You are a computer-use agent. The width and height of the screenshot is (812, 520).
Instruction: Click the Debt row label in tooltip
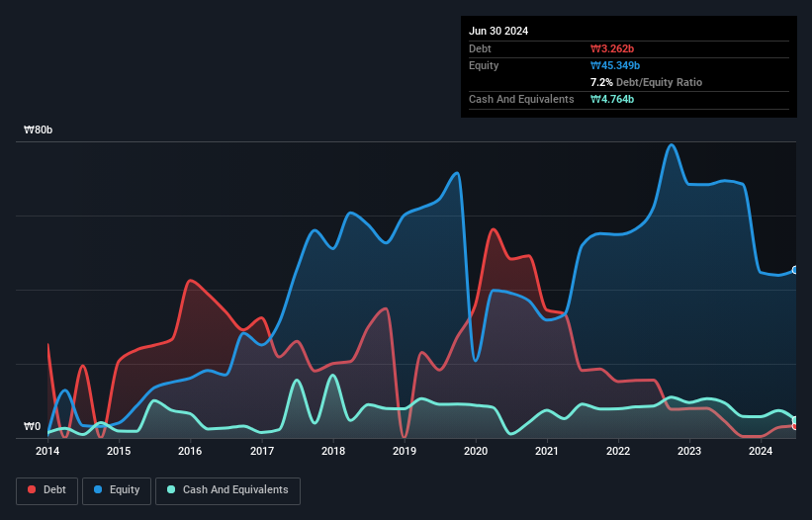point(480,48)
